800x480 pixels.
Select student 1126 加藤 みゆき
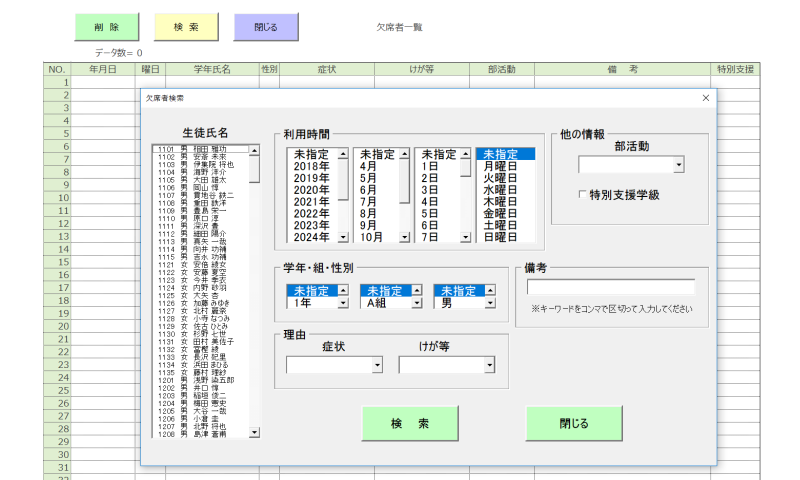201,303
